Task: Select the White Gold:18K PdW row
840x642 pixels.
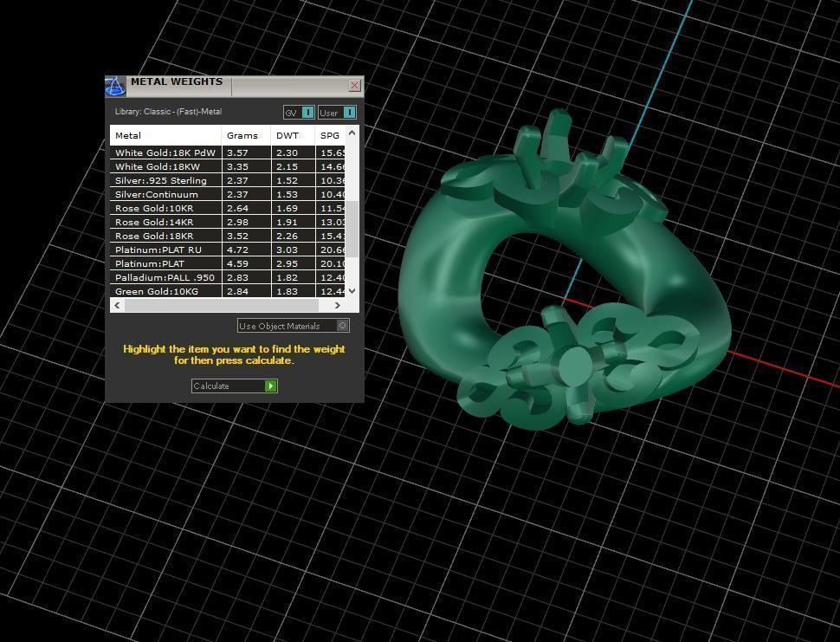Action: pos(228,152)
